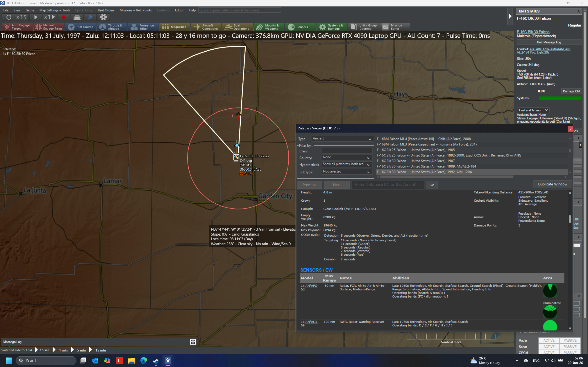Click the green Systems status bar
This screenshot has height=367, width=588.
[x=560, y=98]
